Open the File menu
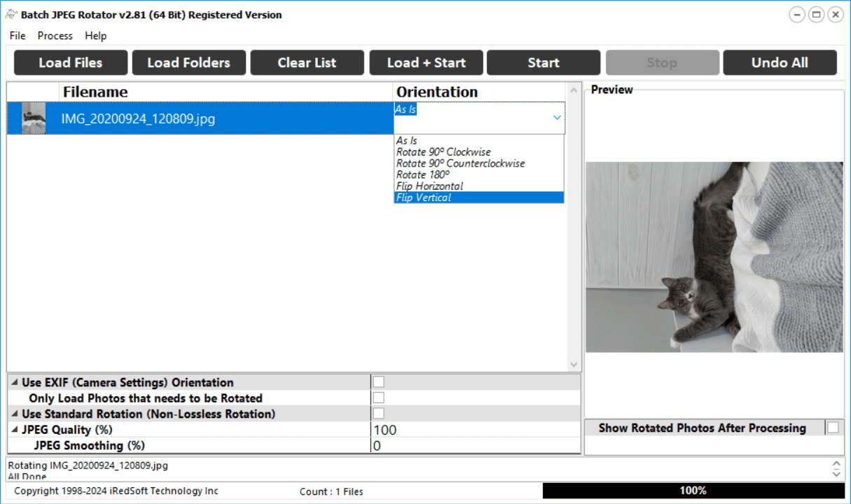The width and height of the screenshot is (851, 504). tap(18, 36)
